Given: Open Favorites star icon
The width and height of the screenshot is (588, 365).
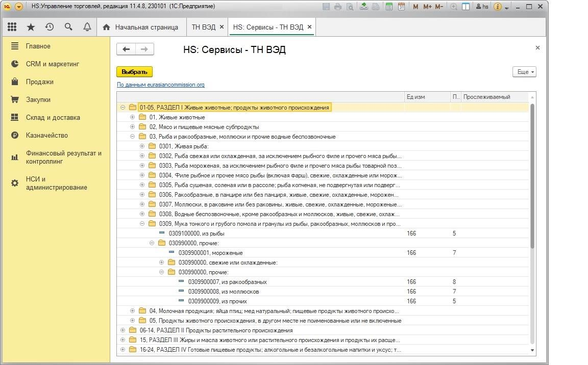Looking at the screenshot, I should point(31,27).
